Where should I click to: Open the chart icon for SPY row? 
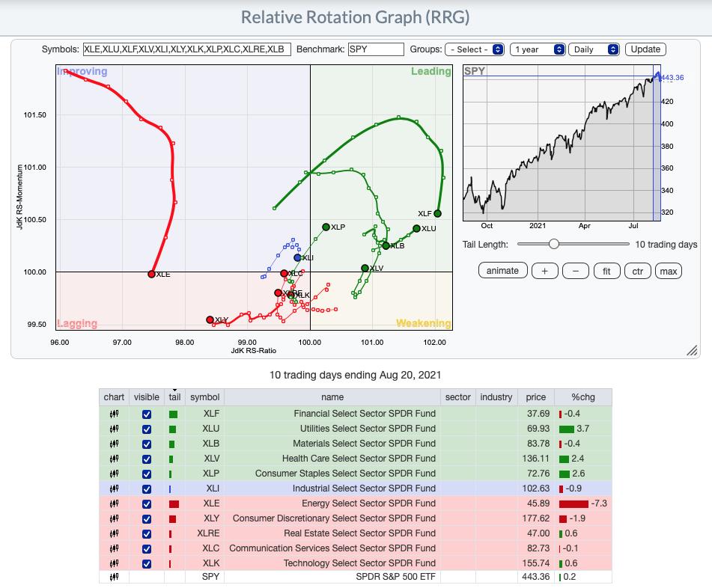pos(114,577)
